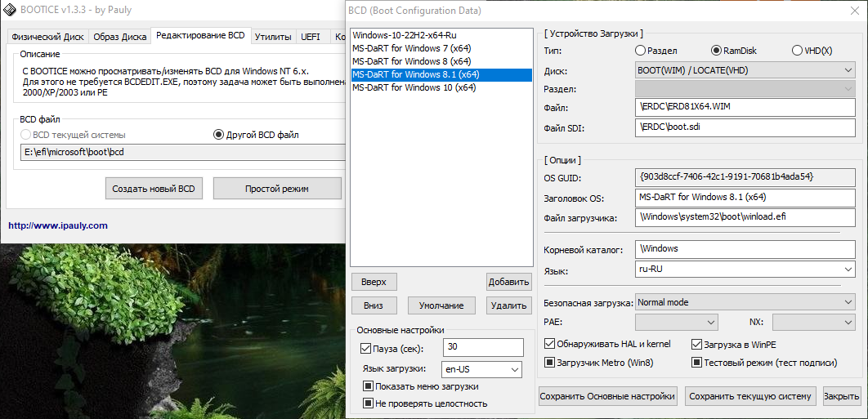Open the UEFI tab
Viewport: 868px width, 419px height.
311,37
